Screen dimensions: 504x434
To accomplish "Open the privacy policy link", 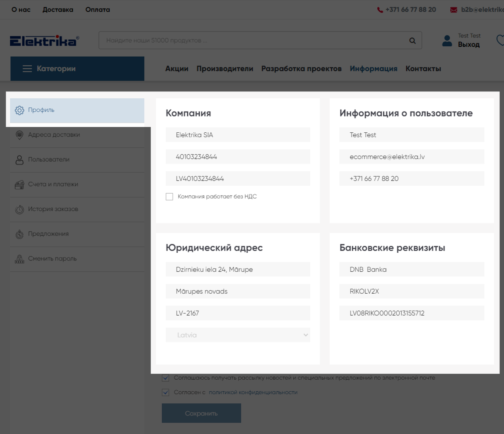I will [x=253, y=392].
